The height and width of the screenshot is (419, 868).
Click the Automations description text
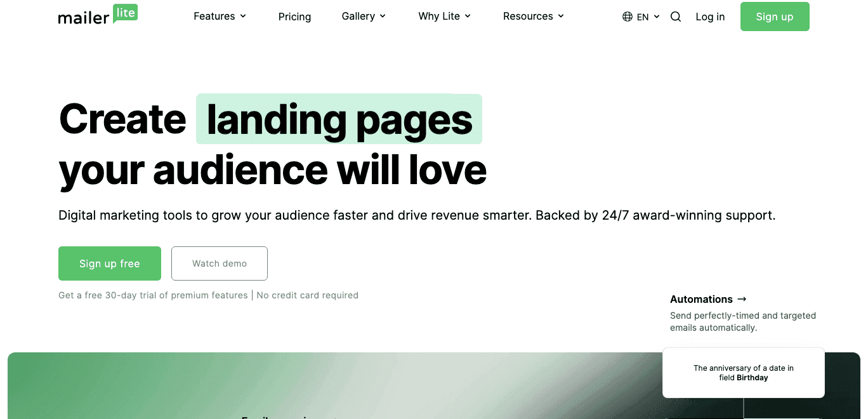tap(742, 322)
